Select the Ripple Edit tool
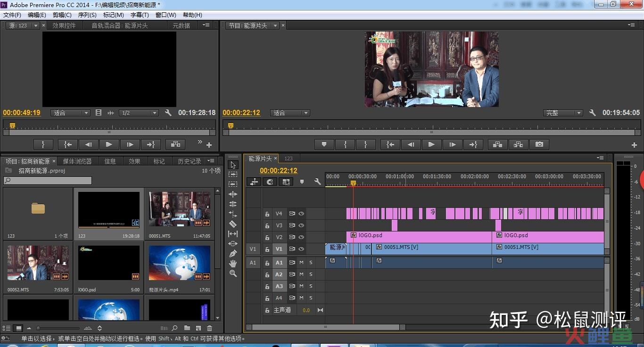Viewport: 644px width, 347px height. [233, 194]
